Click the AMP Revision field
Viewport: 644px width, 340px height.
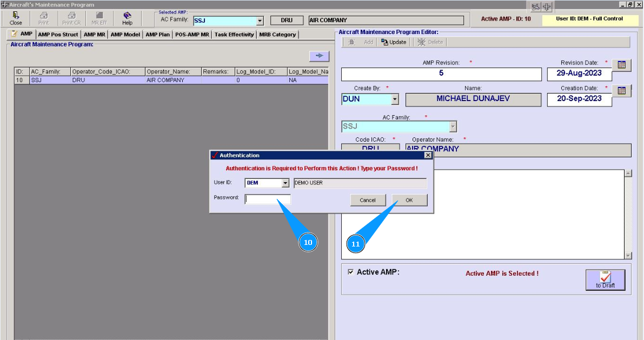tap(441, 74)
